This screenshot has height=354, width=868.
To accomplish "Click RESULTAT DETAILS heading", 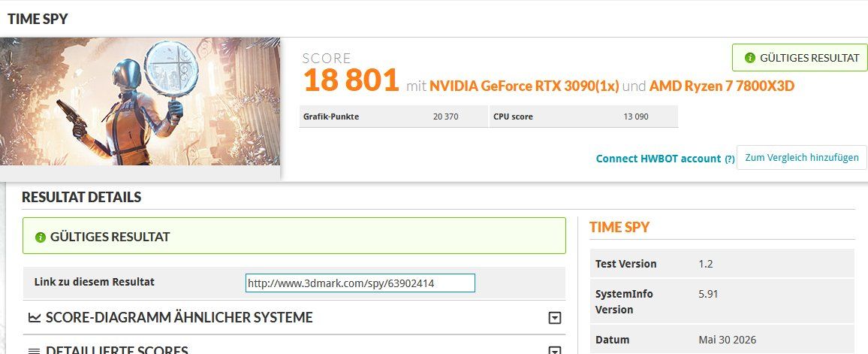I will coord(81,197).
